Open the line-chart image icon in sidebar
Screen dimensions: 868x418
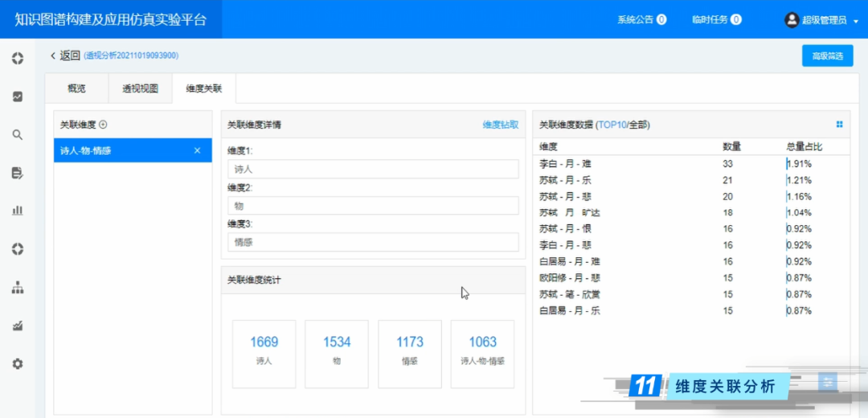pos(18,96)
